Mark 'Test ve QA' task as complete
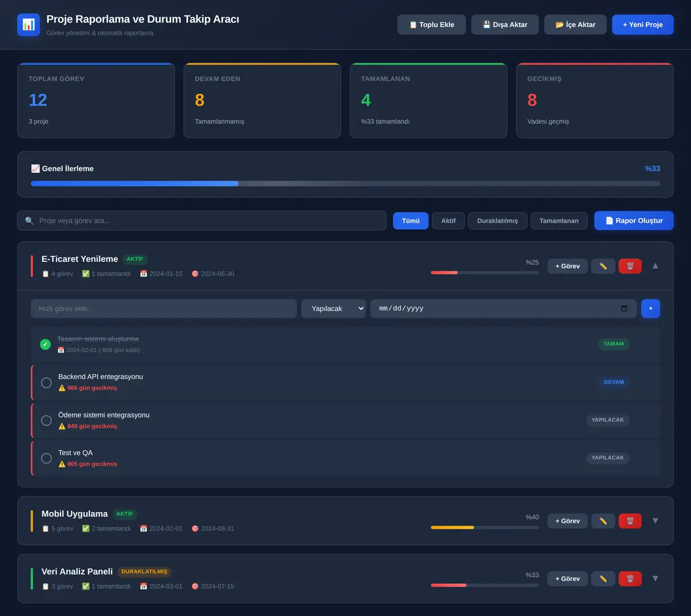Image resolution: width=691 pixels, height=616 pixels. click(x=47, y=458)
